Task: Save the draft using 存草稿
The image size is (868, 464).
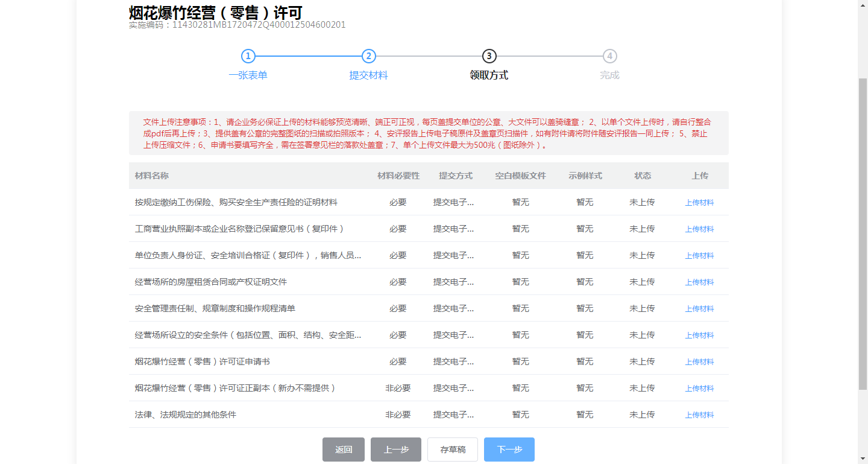Action: coord(452,450)
